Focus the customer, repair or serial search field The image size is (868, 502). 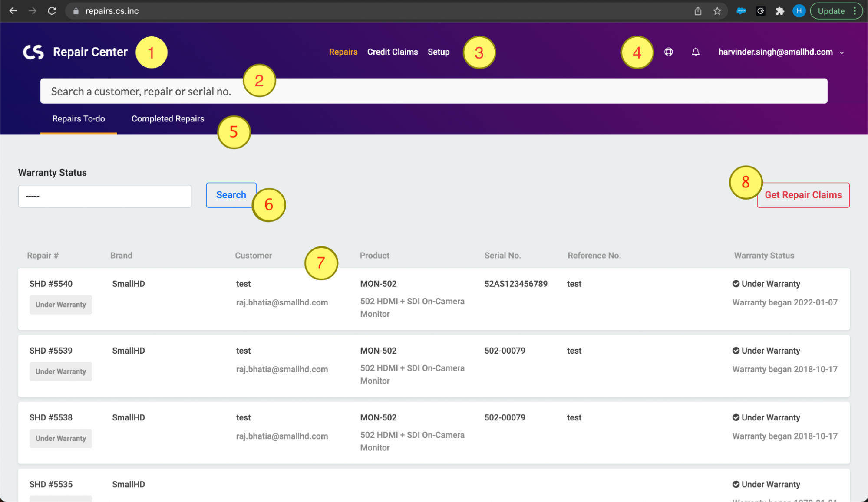pyautogui.click(x=433, y=91)
